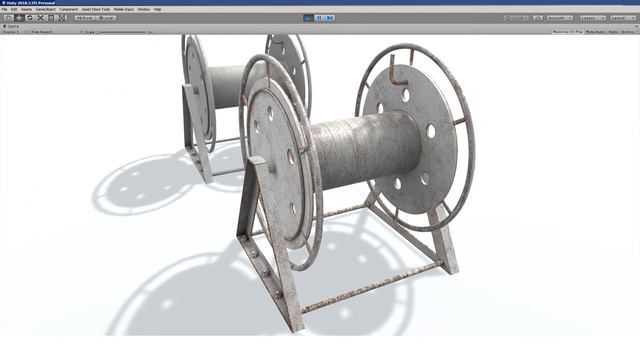Open the Help menu
Screen dimensions: 640x360
pos(158,9)
